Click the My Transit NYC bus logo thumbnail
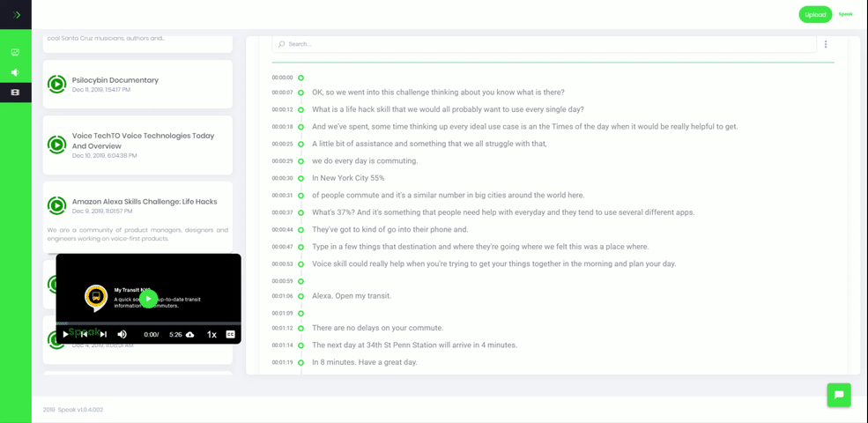The width and height of the screenshot is (868, 423). (96, 297)
